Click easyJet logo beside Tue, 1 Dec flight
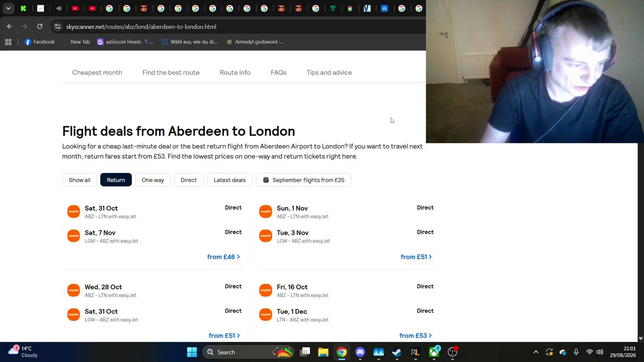The height and width of the screenshot is (362, 644). tap(266, 315)
